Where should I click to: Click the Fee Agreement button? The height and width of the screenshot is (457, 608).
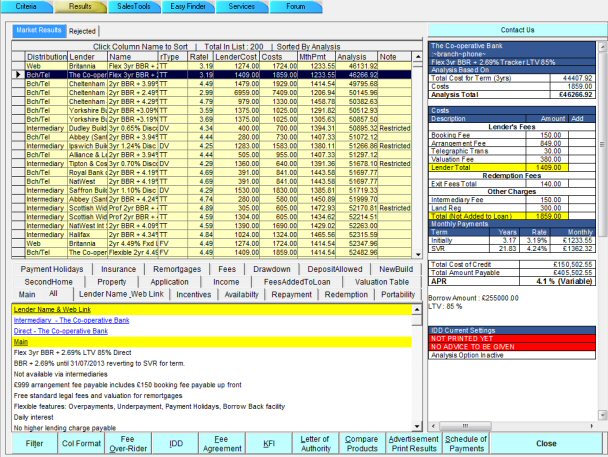[x=222, y=443]
